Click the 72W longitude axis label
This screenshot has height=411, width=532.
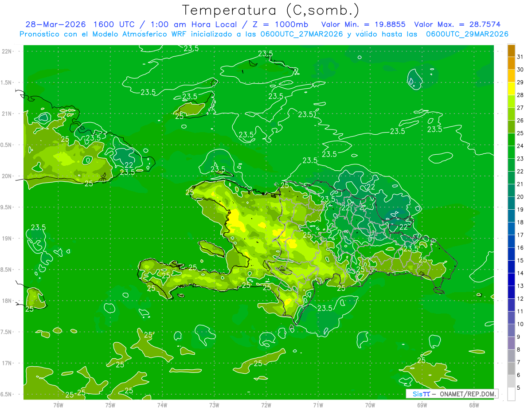point(266,405)
